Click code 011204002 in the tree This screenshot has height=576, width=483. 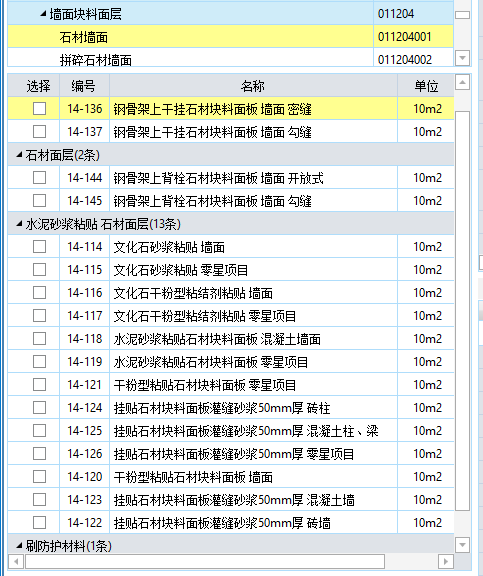[x=405, y=60]
